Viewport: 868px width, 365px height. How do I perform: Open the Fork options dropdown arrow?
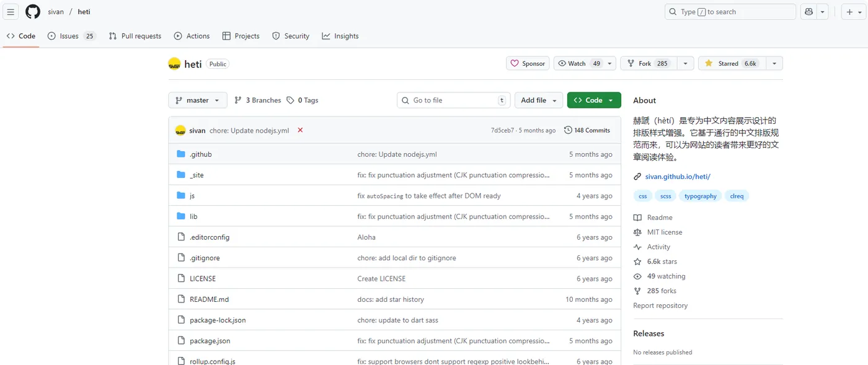(x=685, y=63)
